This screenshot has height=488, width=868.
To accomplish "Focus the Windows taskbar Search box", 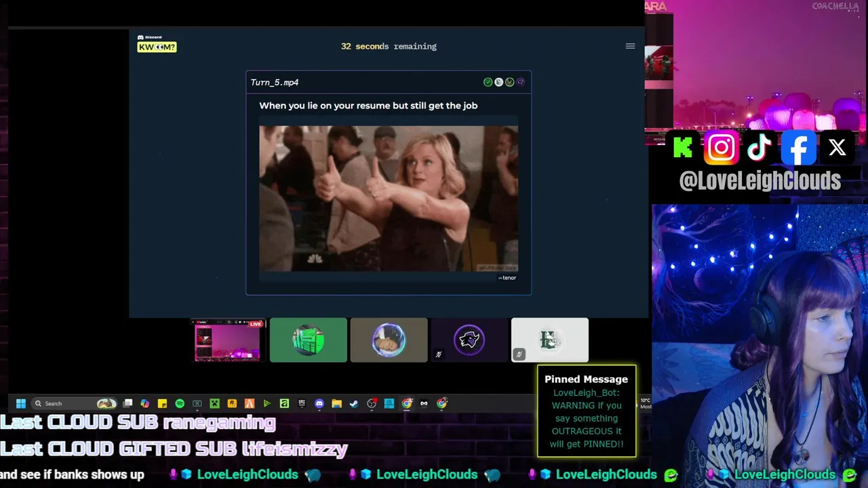I will 75,403.
